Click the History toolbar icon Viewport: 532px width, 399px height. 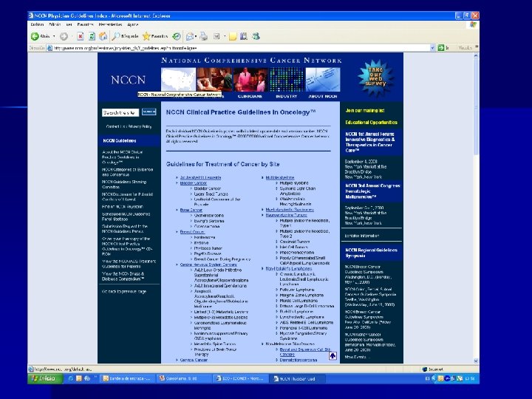point(177,36)
